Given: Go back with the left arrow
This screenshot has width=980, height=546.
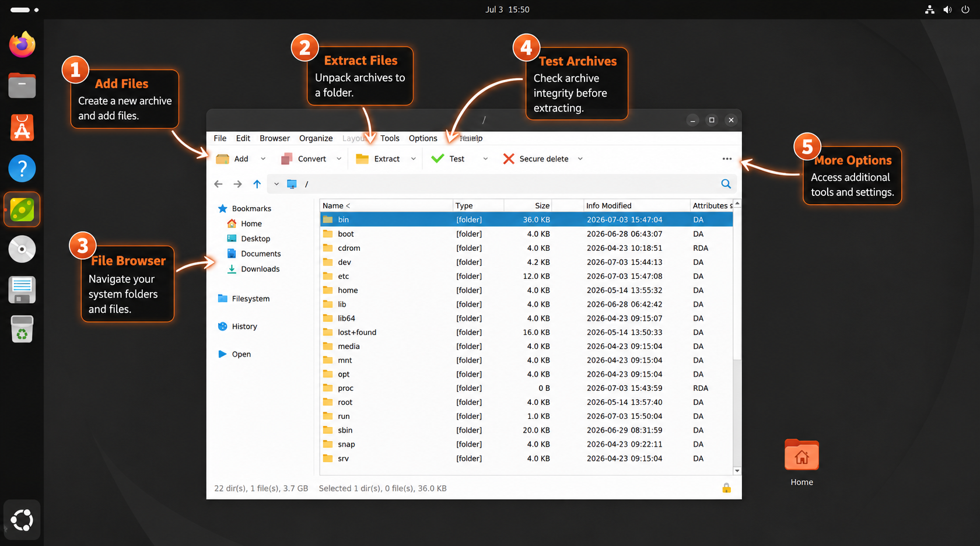Looking at the screenshot, I should [x=218, y=184].
